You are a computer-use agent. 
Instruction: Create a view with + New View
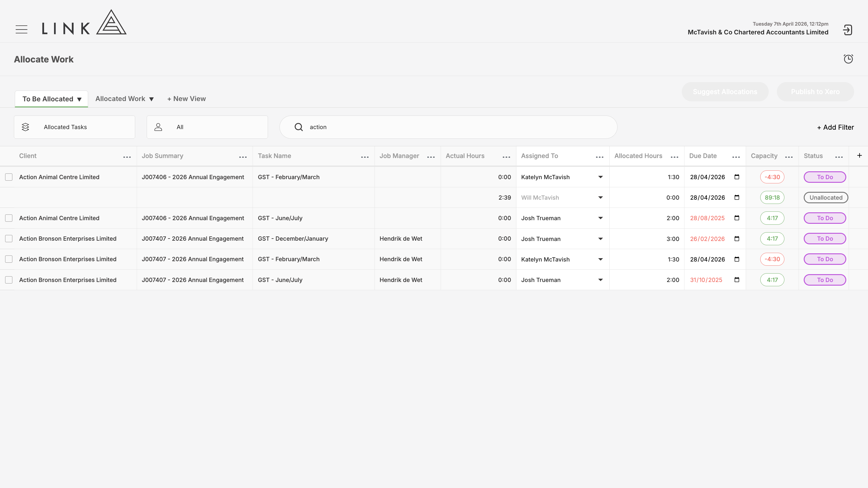click(186, 99)
